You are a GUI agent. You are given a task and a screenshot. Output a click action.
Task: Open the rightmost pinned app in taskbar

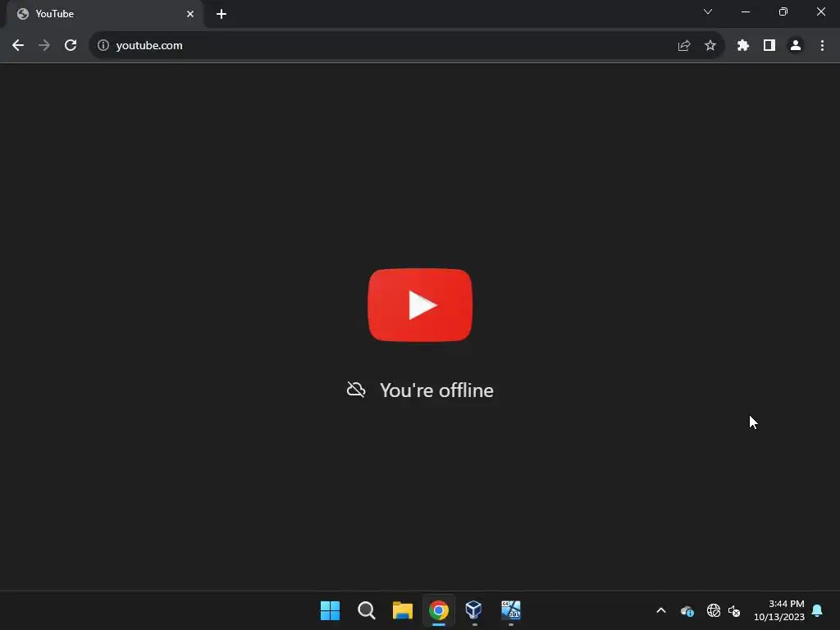pos(510,610)
